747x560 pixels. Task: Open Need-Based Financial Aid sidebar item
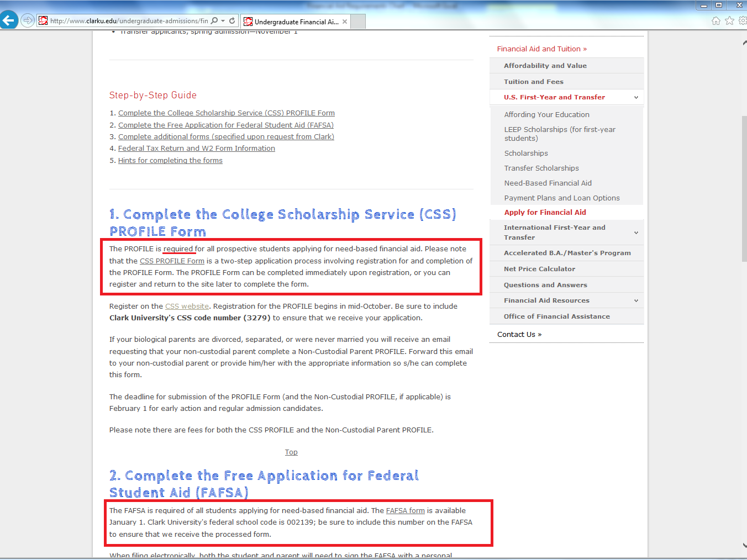coord(548,183)
